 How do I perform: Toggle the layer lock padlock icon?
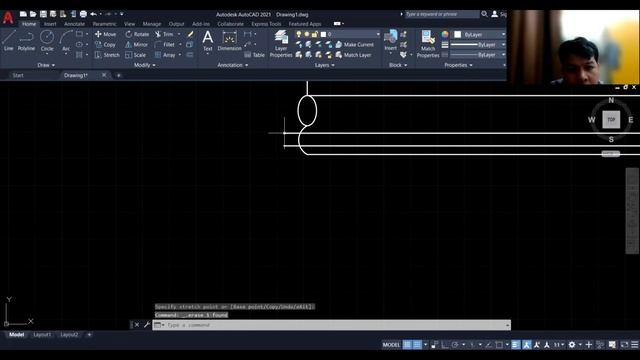coord(314,34)
